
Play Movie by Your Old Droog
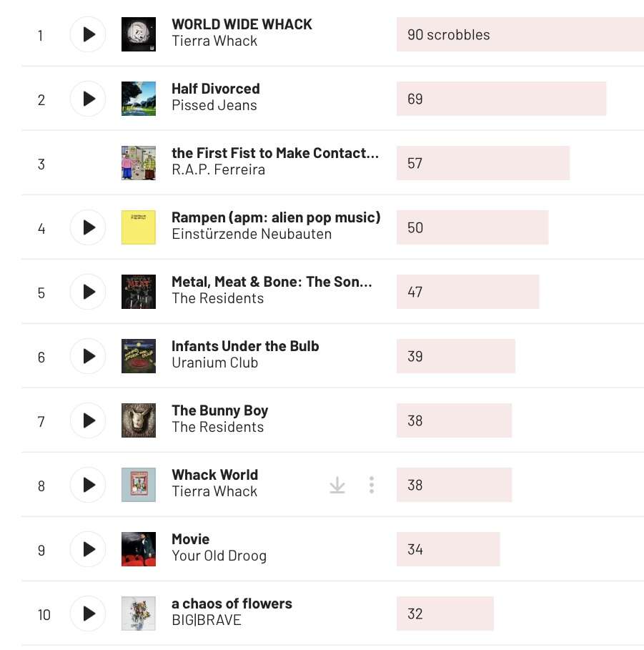coord(88,549)
